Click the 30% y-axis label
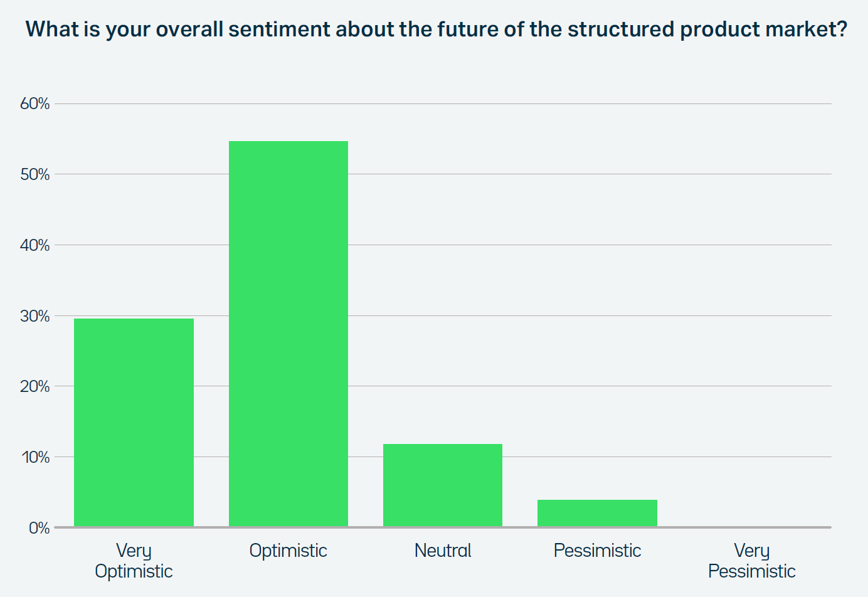The width and height of the screenshot is (868, 597). (x=34, y=316)
